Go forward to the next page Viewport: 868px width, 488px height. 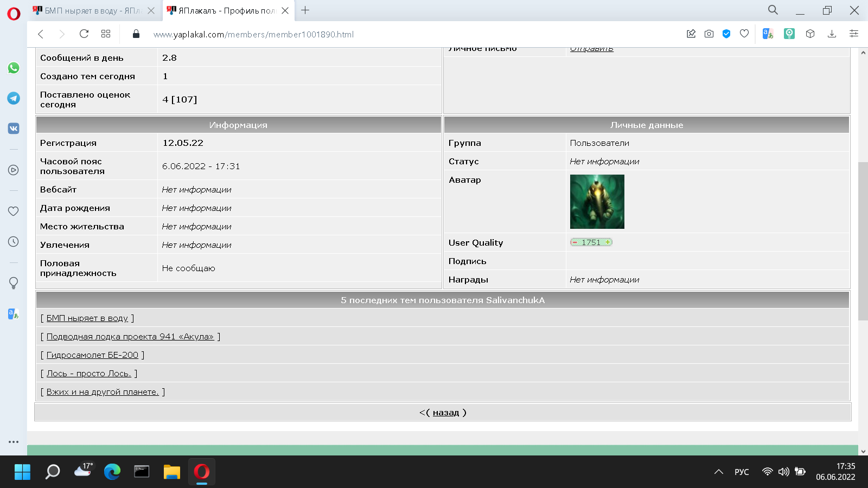62,34
